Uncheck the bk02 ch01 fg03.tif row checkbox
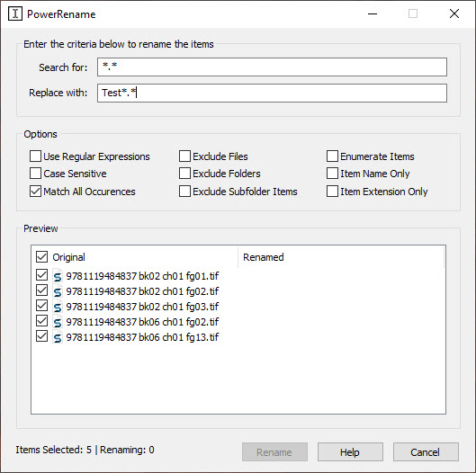 [x=42, y=305]
